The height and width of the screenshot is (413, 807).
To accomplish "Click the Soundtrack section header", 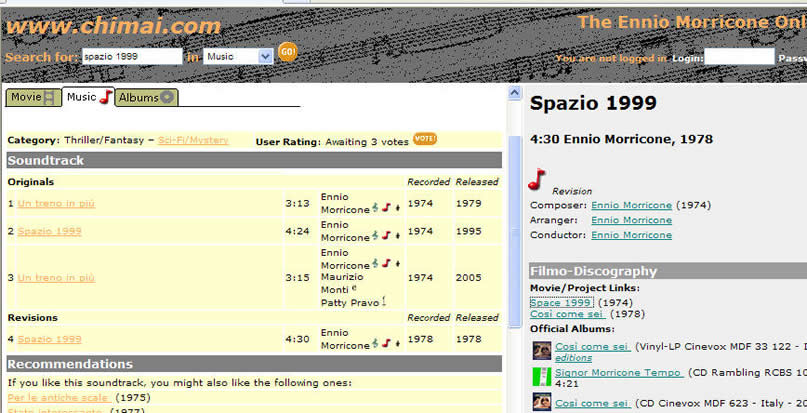I will 254,160.
